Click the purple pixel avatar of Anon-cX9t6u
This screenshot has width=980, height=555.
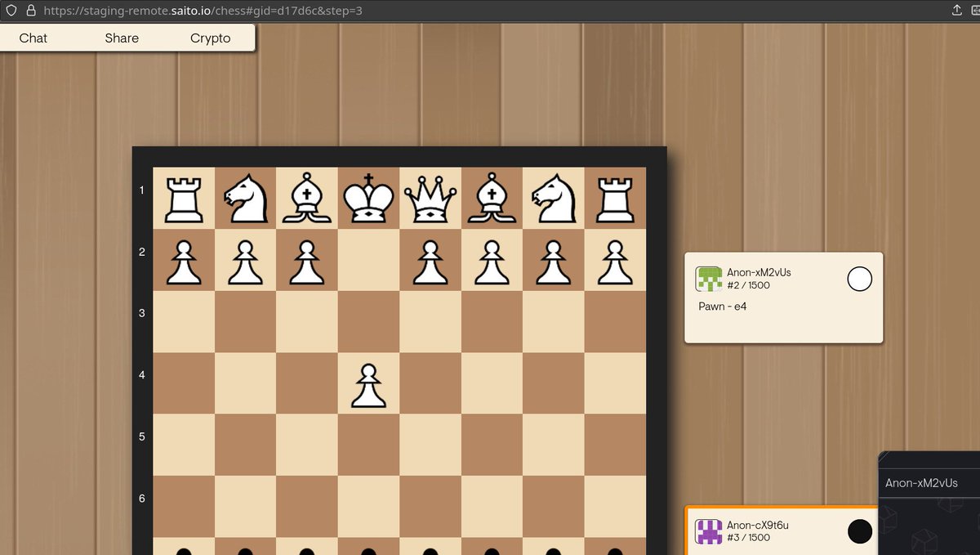707,530
